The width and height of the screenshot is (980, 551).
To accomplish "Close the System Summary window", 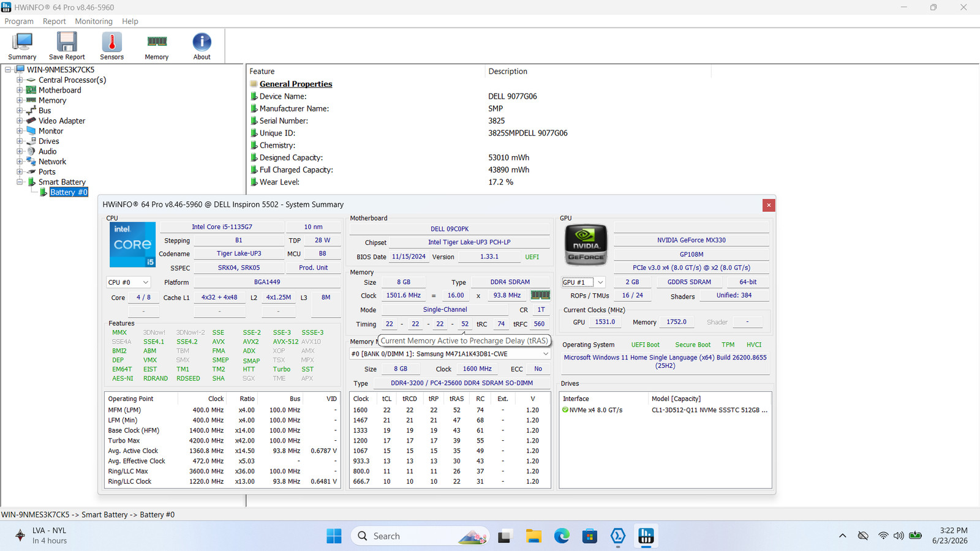I will coord(769,205).
